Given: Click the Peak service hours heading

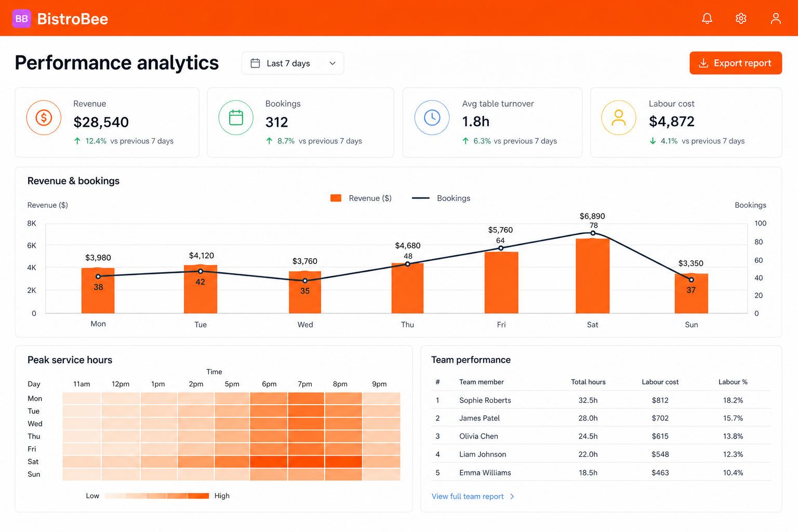Looking at the screenshot, I should pyautogui.click(x=70, y=360).
